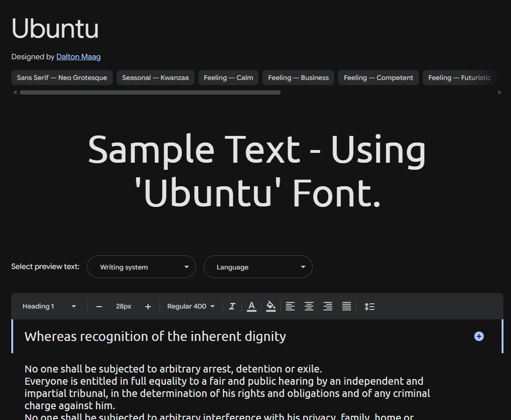Click the 'charge against him.' line
The width and height of the screenshot is (511, 420).
(70, 405)
